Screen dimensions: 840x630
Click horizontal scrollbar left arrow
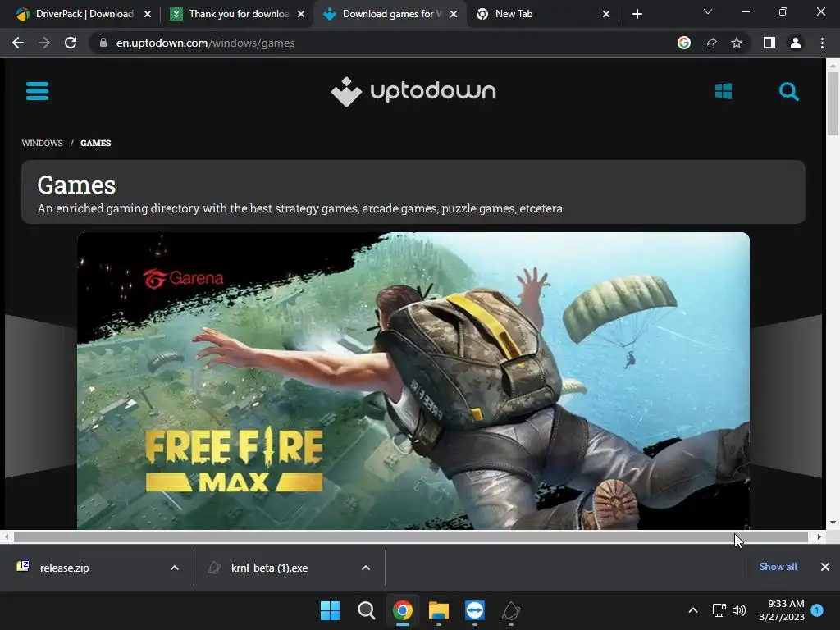click(6, 536)
